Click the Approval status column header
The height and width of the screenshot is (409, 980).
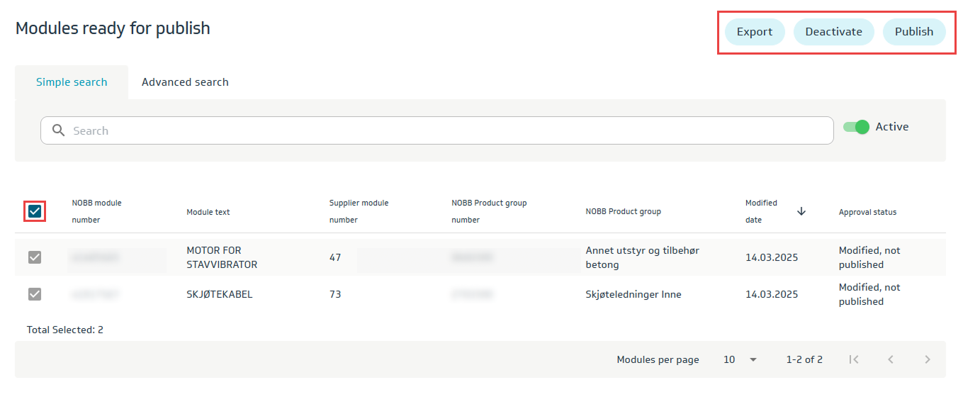point(867,212)
